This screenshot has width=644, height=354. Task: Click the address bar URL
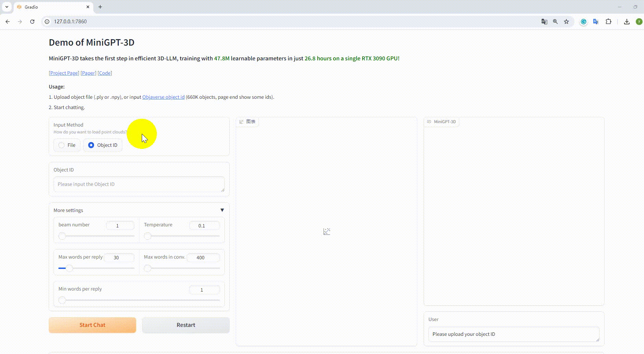(x=70, y=22)
